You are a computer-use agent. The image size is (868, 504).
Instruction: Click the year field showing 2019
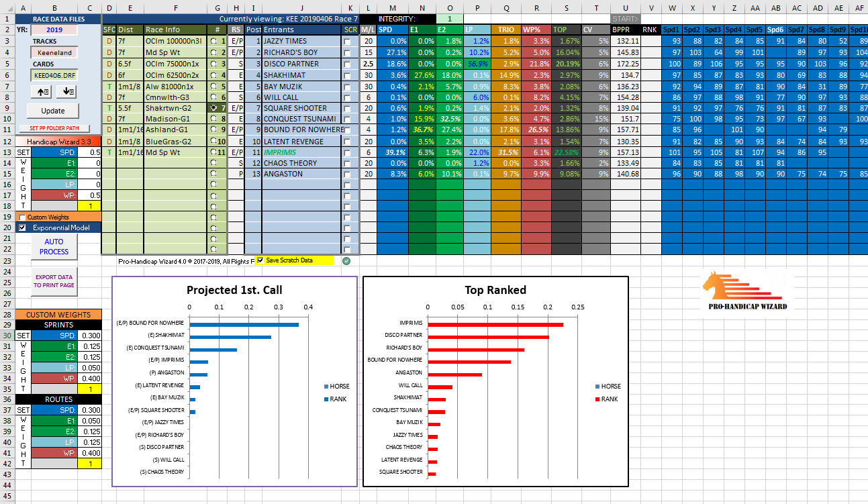point(54,30)
